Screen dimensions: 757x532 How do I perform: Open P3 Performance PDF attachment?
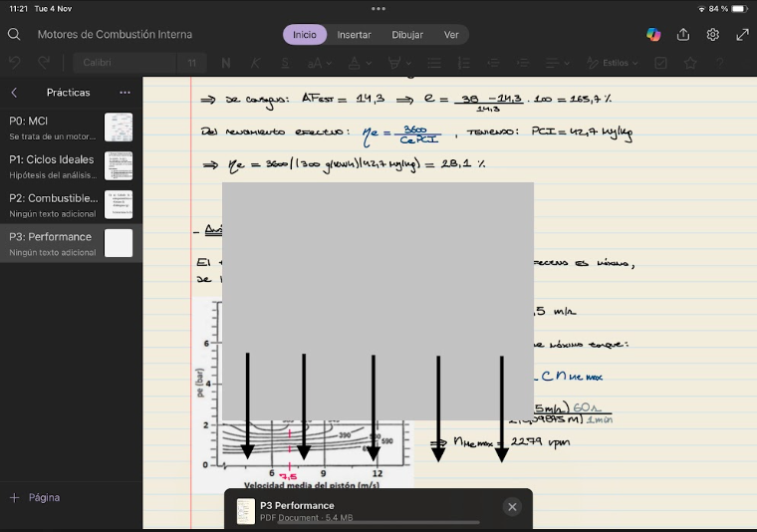tap(378, 509)
